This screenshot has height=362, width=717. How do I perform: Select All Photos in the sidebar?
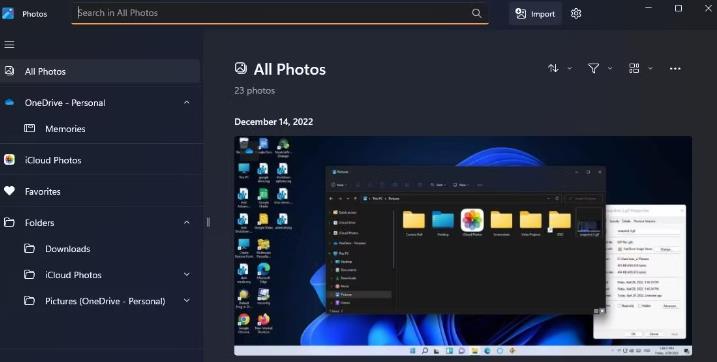(x=100, y=71)
